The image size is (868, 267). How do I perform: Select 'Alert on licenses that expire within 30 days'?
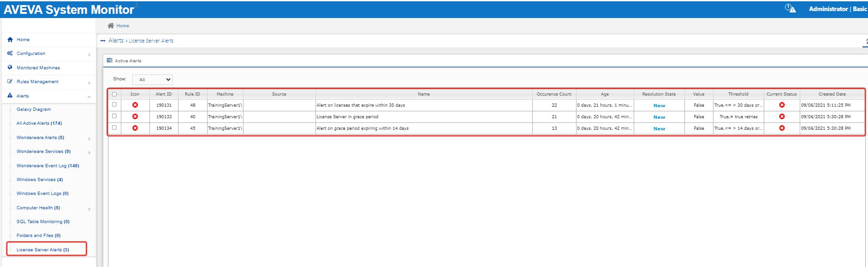point(361,105)
